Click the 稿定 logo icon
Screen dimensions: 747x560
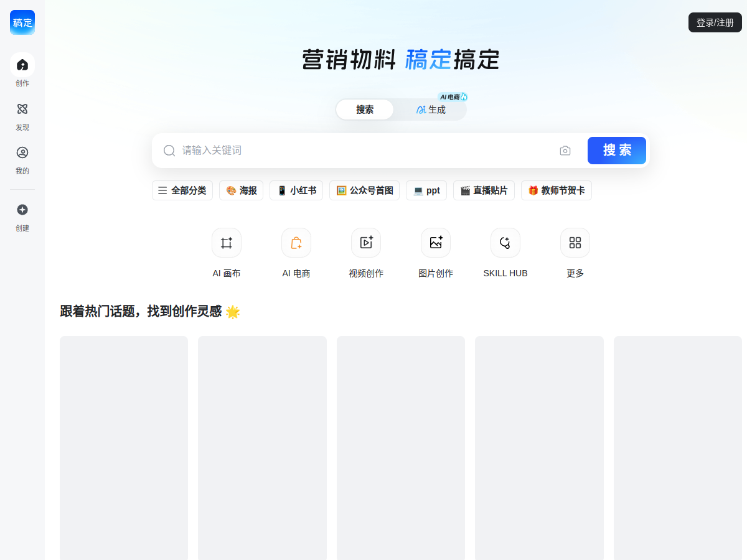tap(22, 22)
